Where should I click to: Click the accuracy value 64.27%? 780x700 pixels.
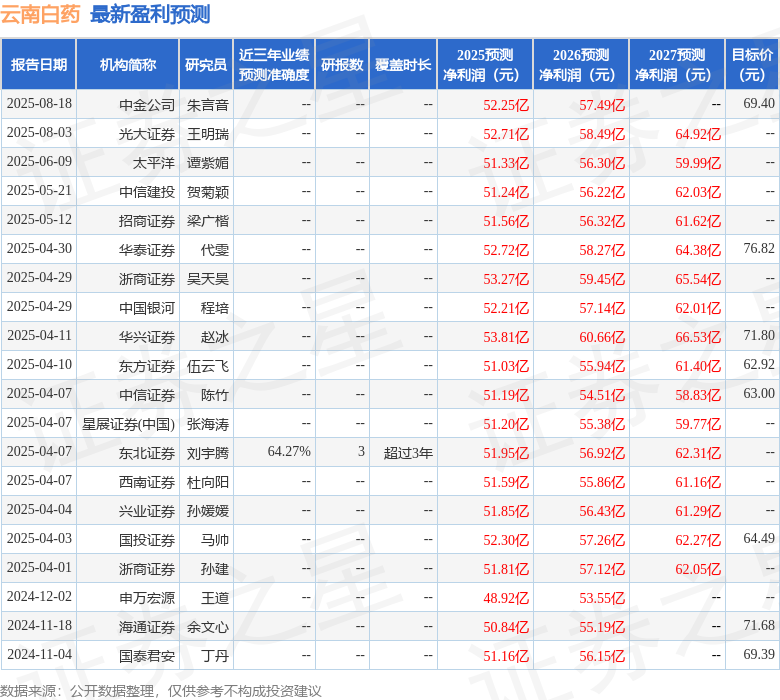click(x=289, y=451)
